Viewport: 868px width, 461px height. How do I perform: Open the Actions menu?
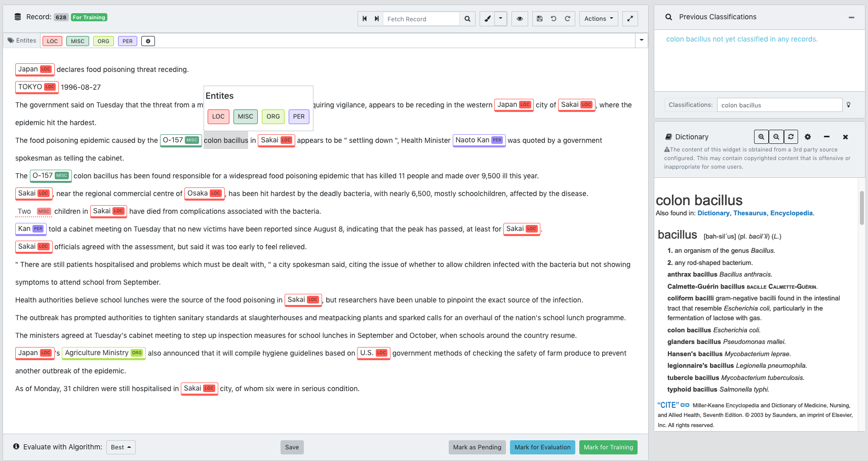(x=598, y=18)
